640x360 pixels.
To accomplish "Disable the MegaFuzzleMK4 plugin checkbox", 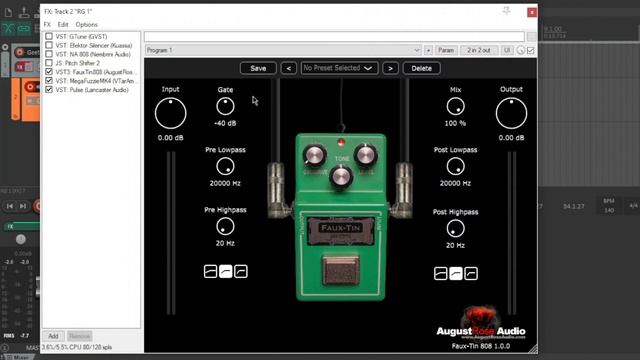I will 49,81.
